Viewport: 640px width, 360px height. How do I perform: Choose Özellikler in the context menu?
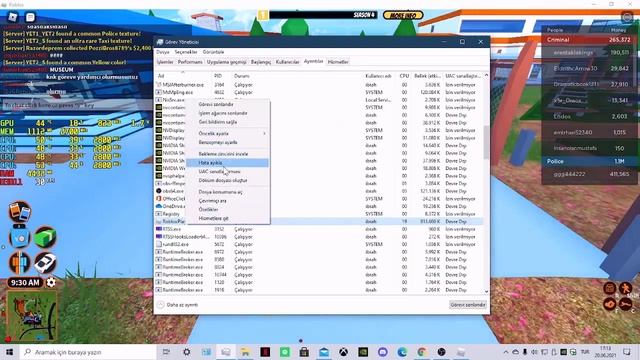[x=227, y=209]
